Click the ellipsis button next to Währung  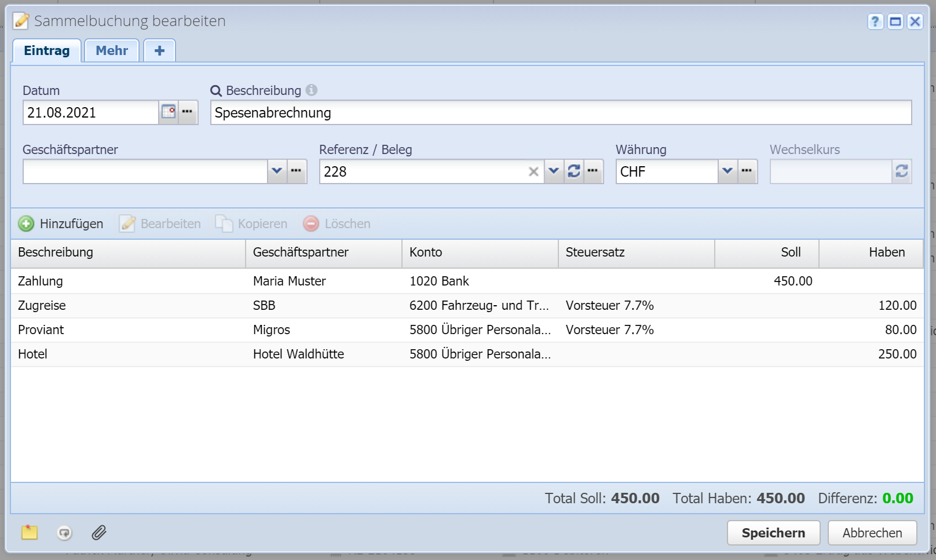pyautogui.click(x=747, y=171)
